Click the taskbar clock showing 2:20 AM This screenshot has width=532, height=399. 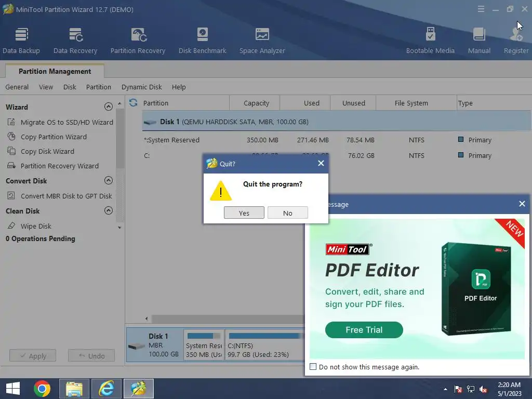tap(509, 389)
